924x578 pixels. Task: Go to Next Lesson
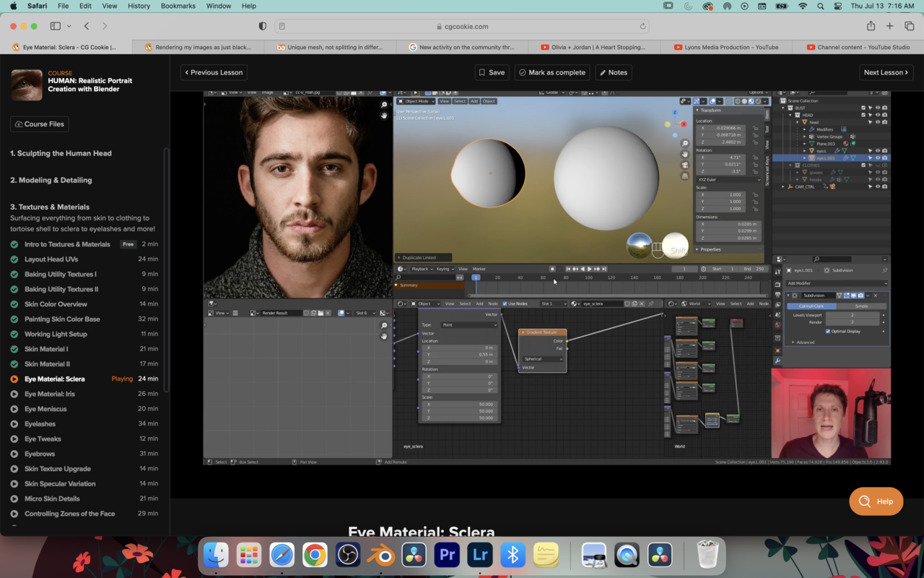coord(886,72)
